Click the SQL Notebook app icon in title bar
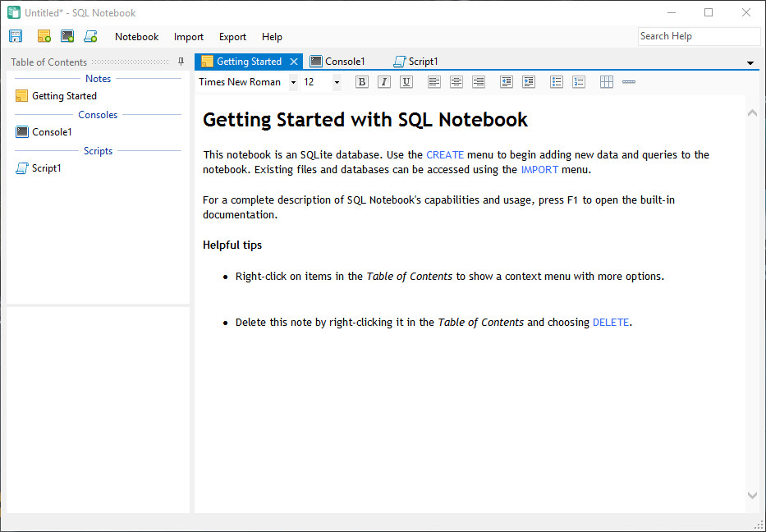The height and width of the screenshot is (532, 766). [x=14, y=12]
